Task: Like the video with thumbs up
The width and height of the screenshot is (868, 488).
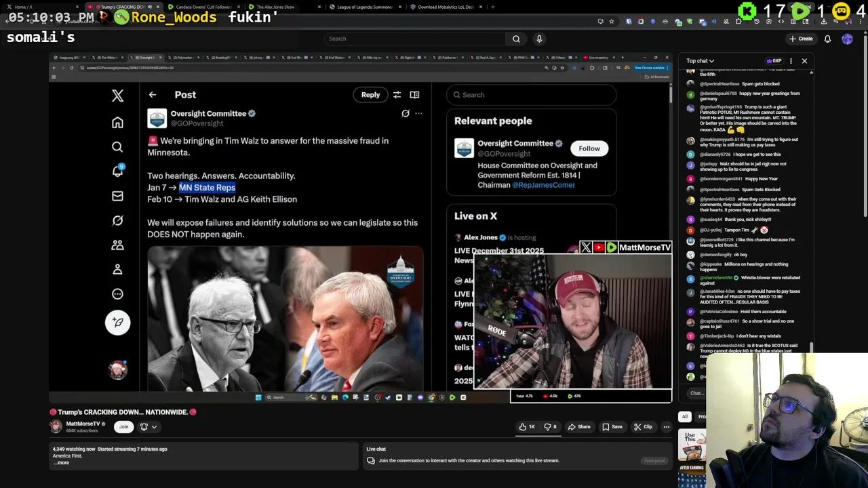Action: click(527, 427)
